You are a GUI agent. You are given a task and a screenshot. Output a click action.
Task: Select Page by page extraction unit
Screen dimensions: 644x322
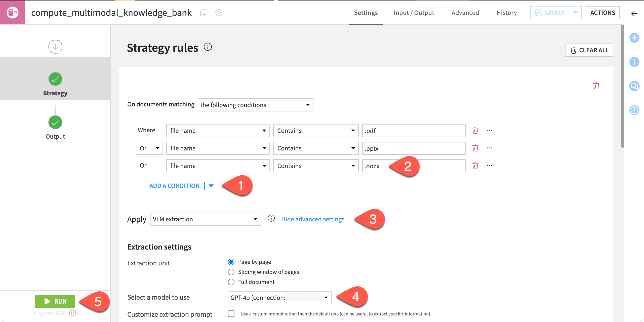point(231,262)
